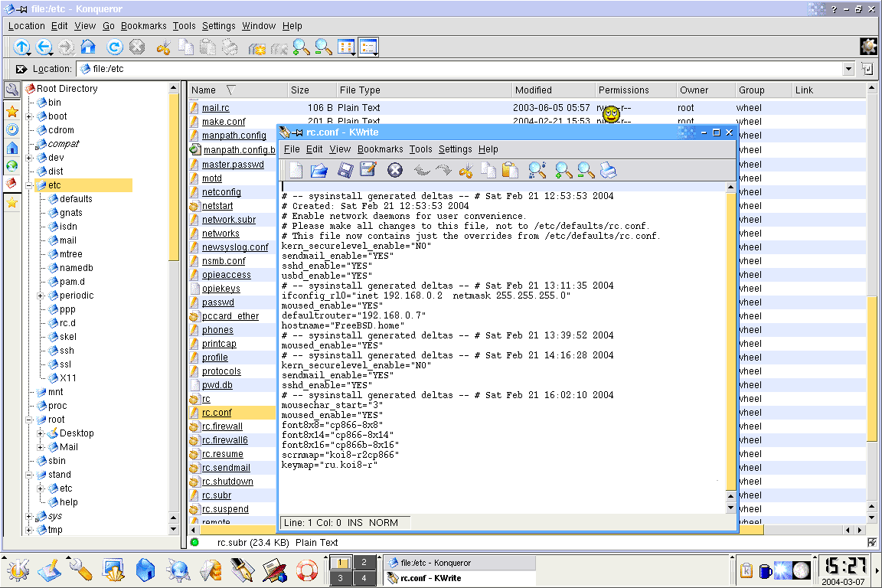
Task: Click the Print icon in KWrite toolbar
Action: click(609, 170)
